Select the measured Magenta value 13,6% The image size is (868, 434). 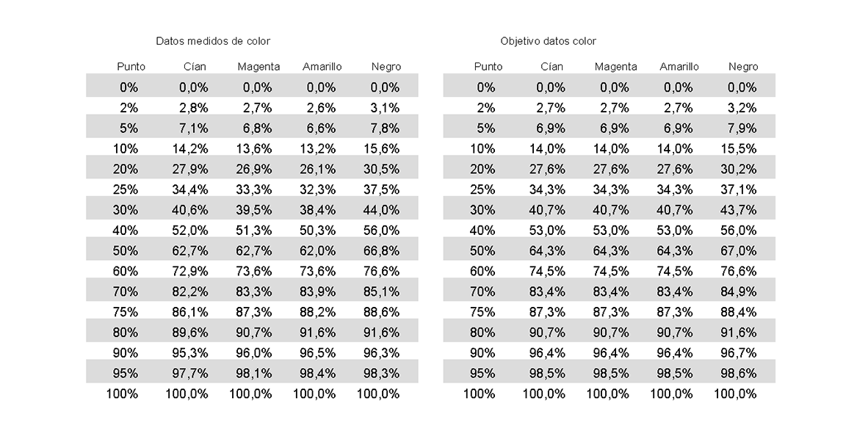point(253,148)
